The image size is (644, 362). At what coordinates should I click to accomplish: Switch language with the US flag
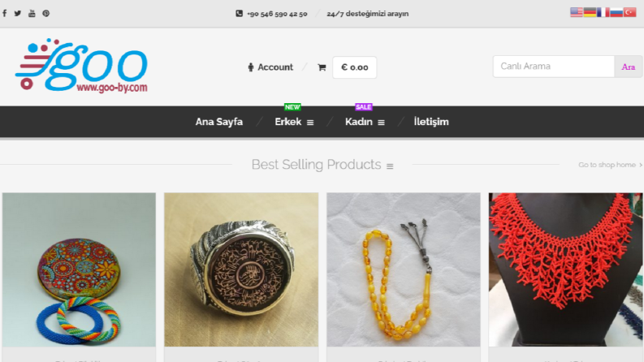[x=577, y=12]
